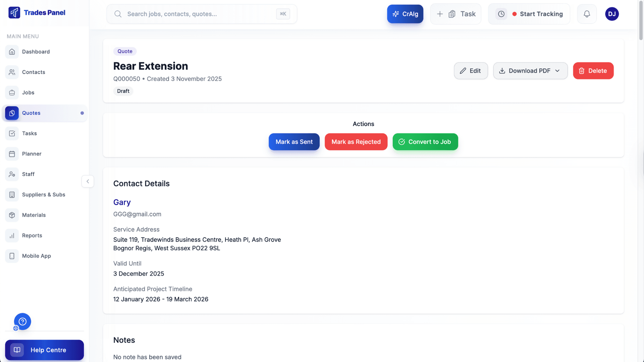This screenshot has height=362, width=644.
Task: Switch to the Quotes menu item
Action: pos(31,113)
